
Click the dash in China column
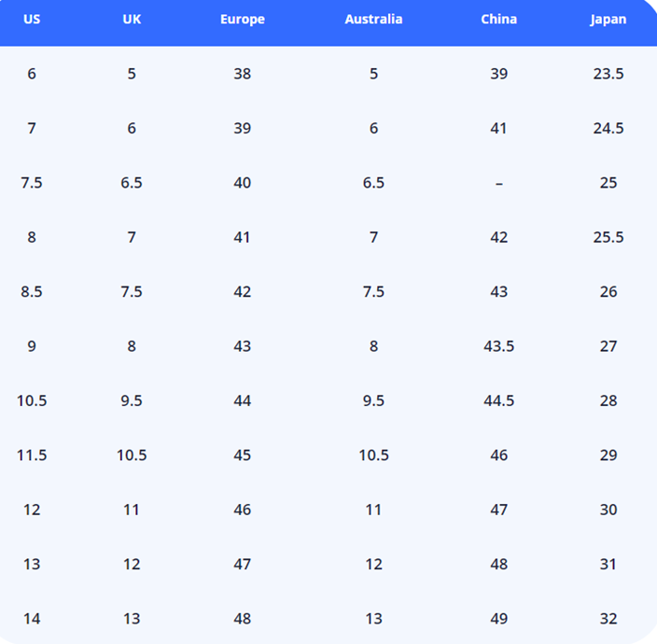(498, 183)
